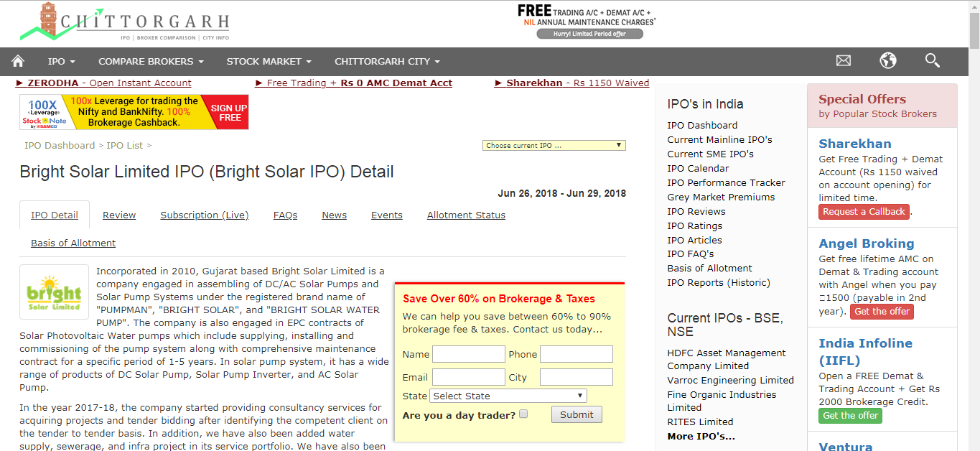Tick the 'Are you a day trader?' checkbox
Screen dimensions: 980x451
(x=523, y=414)
